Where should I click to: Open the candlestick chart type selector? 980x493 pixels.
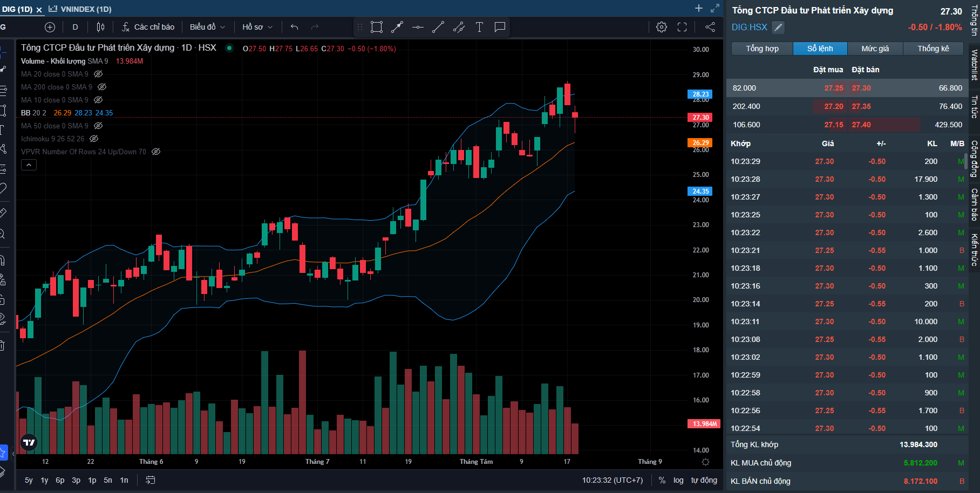100,27
